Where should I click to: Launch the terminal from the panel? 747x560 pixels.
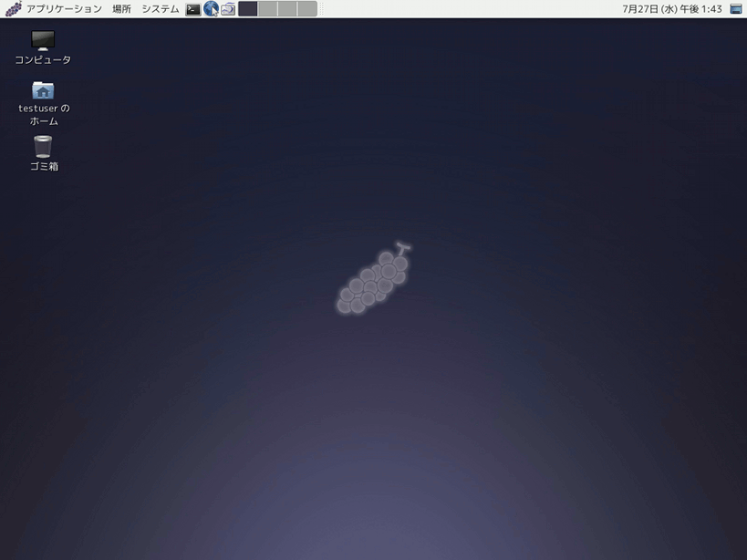point(193,8)
